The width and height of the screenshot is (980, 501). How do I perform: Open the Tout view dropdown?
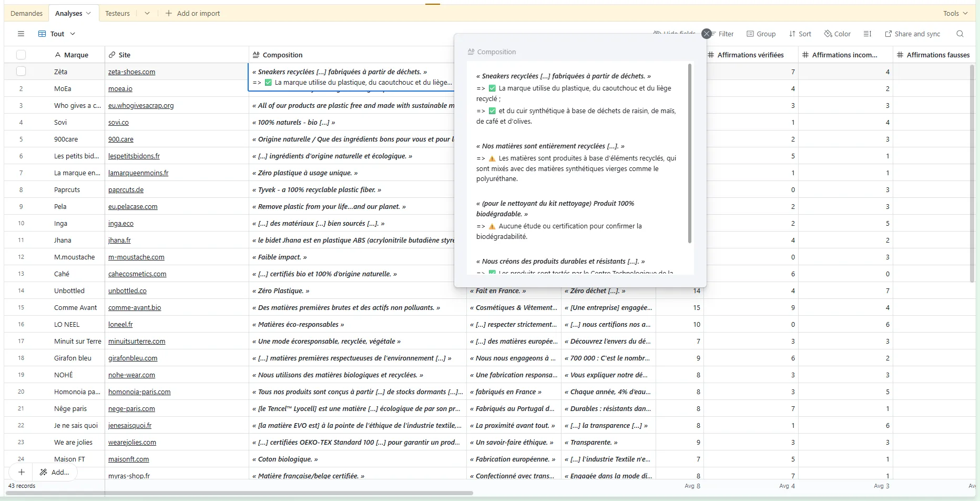(x=73, y=34)
